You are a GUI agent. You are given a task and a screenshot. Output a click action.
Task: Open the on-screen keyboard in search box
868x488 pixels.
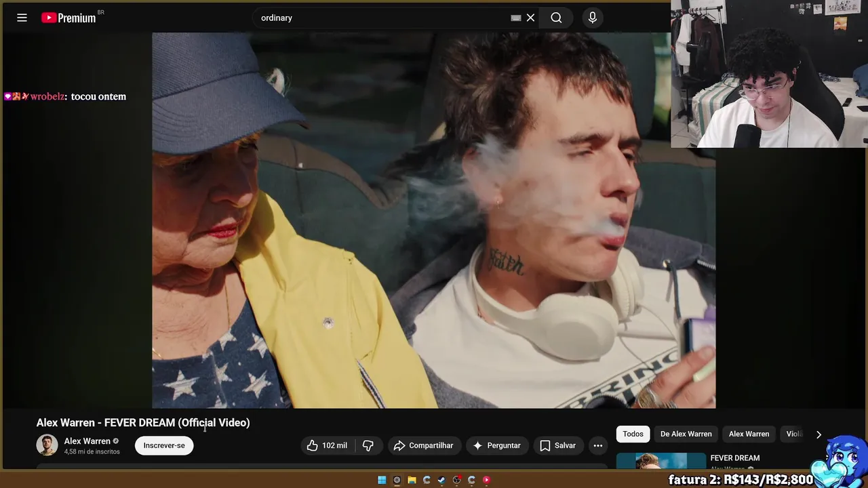[x=516, y=18]
